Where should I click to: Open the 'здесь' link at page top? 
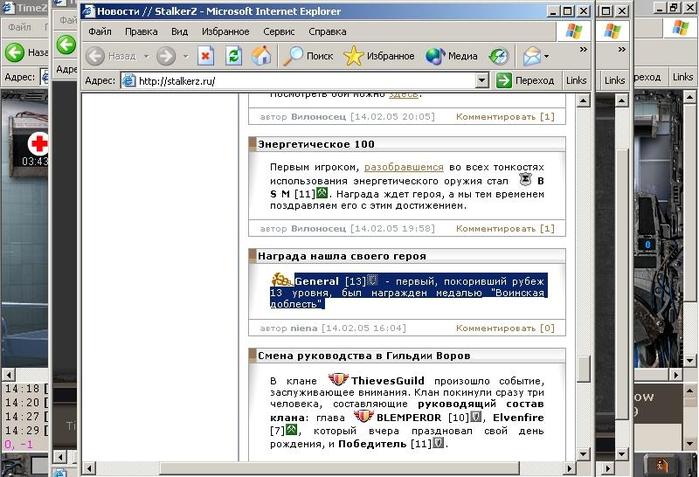pos(403,95)
